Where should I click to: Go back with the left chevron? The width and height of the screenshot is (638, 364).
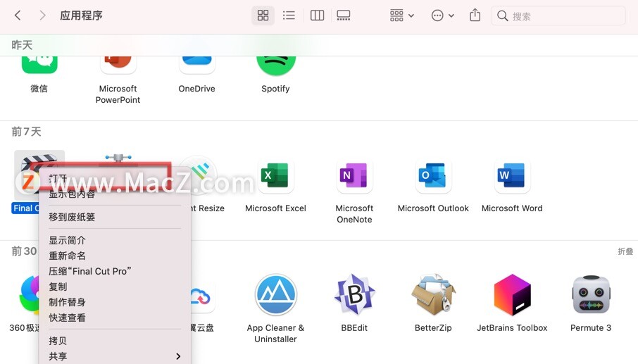(18, 16)
